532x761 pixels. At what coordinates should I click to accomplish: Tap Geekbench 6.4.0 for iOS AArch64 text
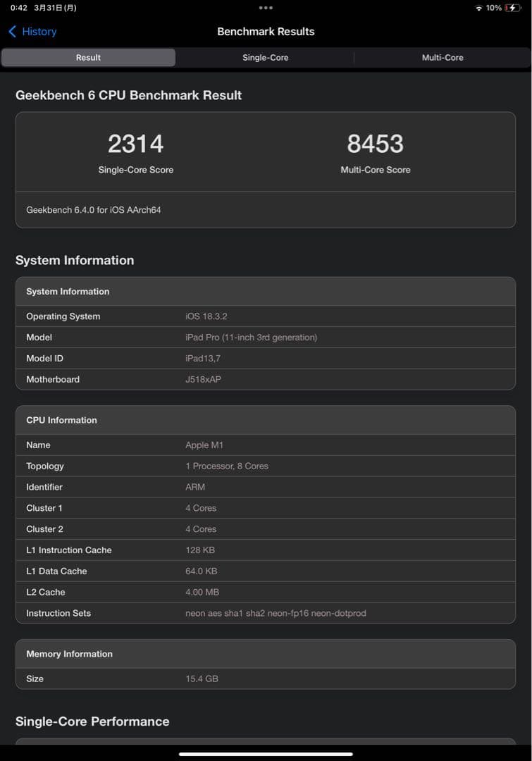[94, 210]
